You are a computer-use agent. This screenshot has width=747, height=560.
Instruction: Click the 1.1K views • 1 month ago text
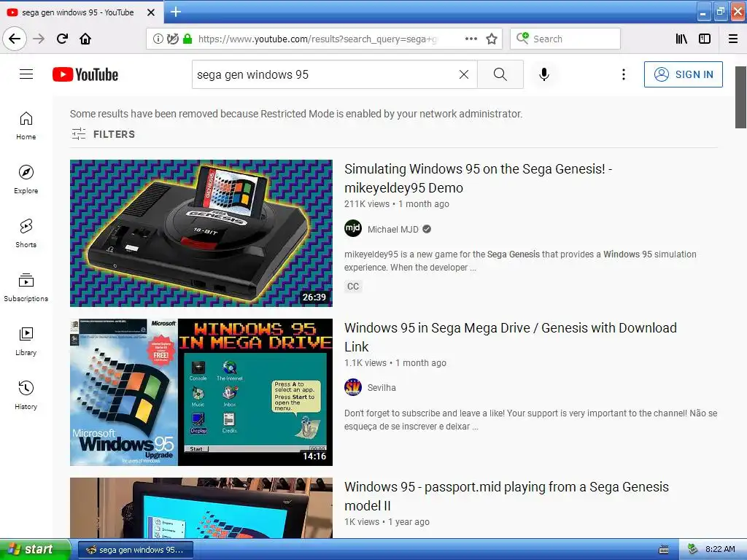point(395,363)
